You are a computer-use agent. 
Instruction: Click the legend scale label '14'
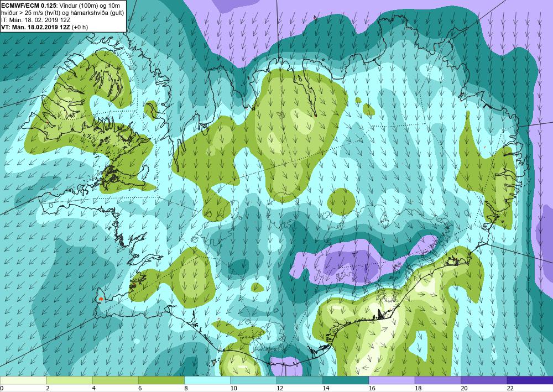pos(326,388)
